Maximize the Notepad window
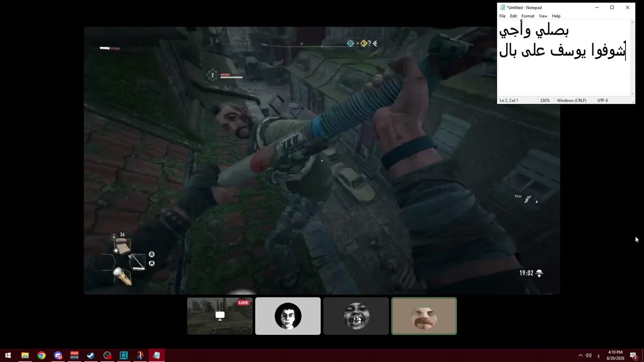644x362 pixels. [x=612, y=8]
